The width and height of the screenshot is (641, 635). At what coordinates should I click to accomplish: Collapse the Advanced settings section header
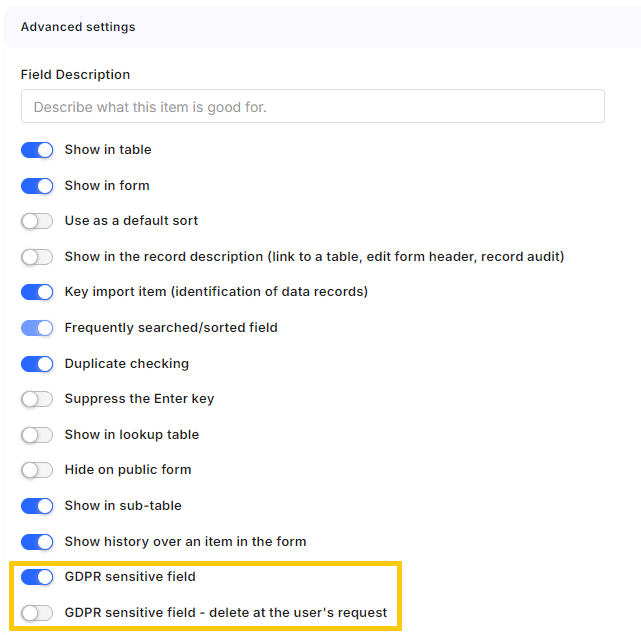pyautogui.click(x=323, y=27)
